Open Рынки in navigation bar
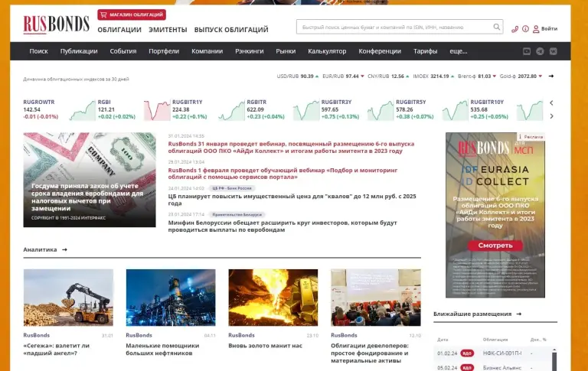The width and height of the screenshot is (588, 371). coord(286,51)
